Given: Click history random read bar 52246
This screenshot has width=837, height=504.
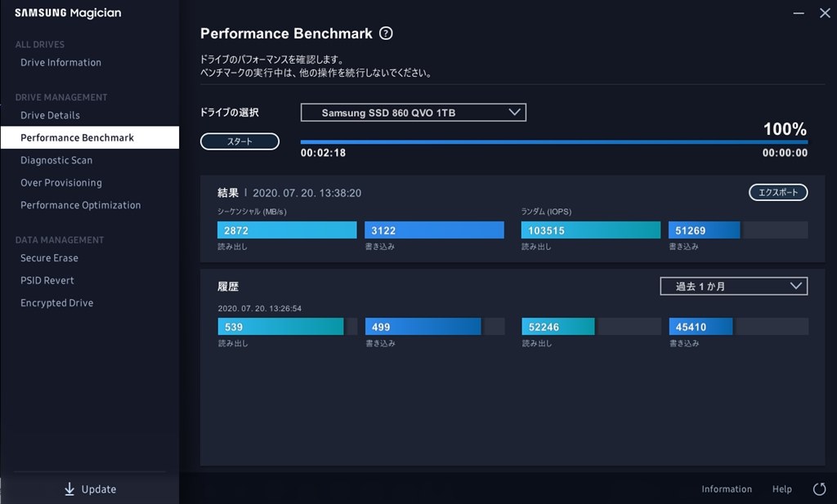Looking at the screenshot, I should (x=592, y=327).
